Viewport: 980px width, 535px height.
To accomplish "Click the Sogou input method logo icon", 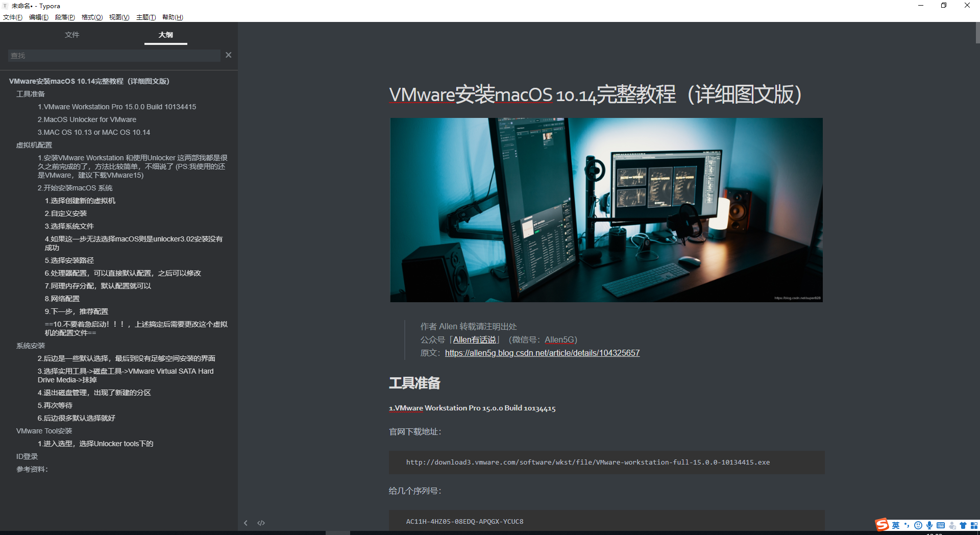I will click(x=883, y=525).
